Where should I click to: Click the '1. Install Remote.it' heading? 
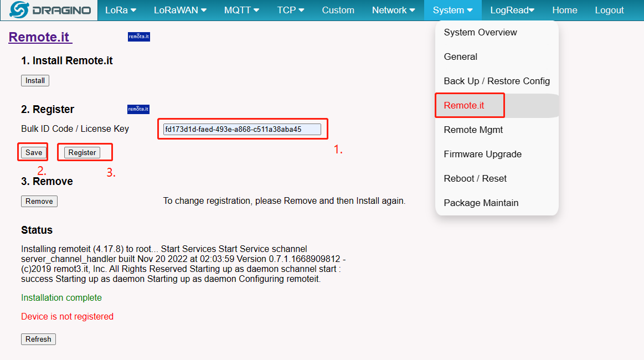[x=67, y=61]
